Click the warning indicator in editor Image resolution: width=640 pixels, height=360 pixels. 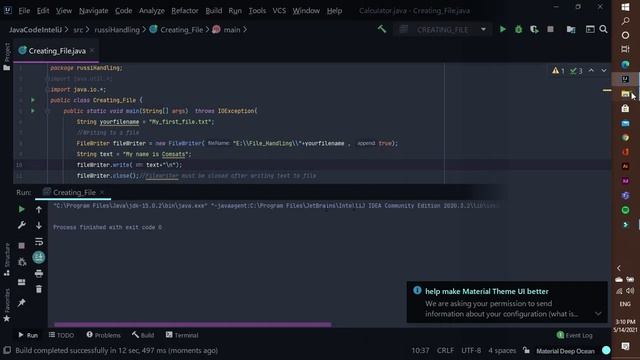tap(558, 71)
